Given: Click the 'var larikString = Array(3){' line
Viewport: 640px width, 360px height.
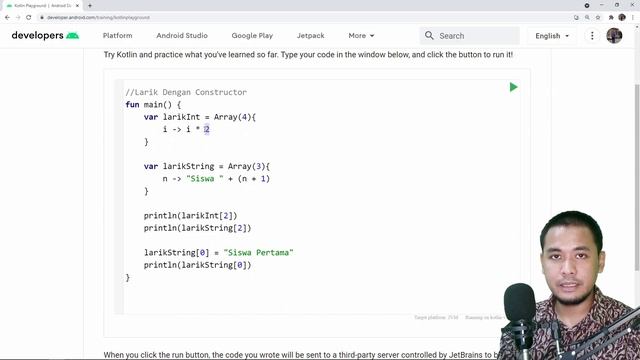Looking at the screenshot, I should pyautogui.click(x=207, y=167).
